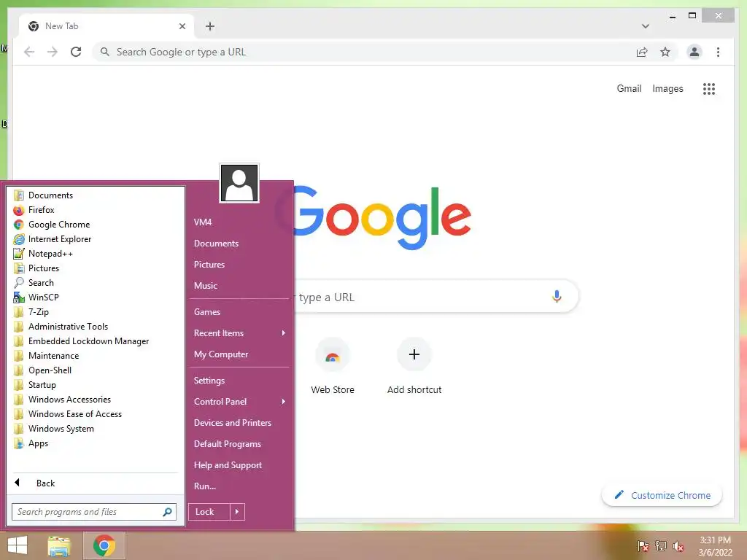Click the Google search box on the page
747x560 pixels.
pos(436,297)
